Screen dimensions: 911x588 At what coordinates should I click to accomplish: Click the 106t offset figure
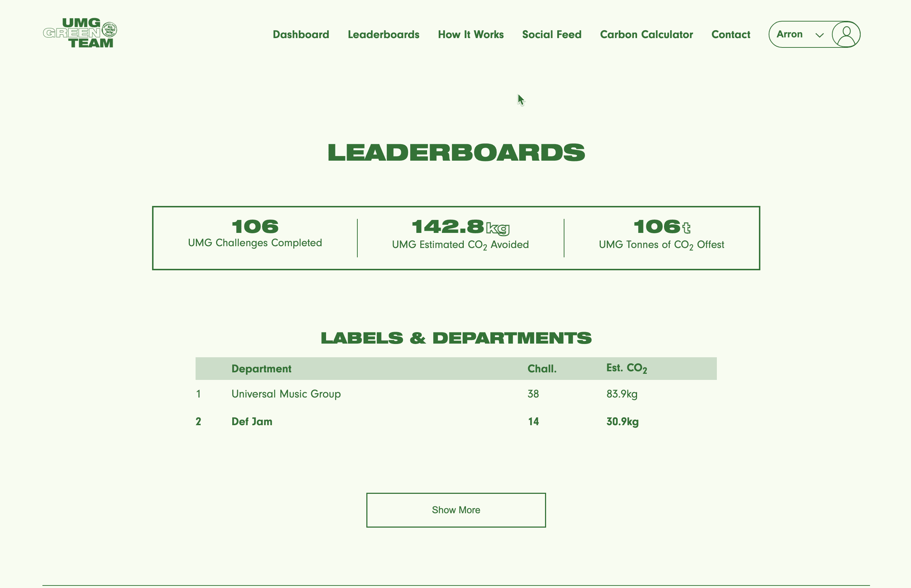tap(661, 227)
